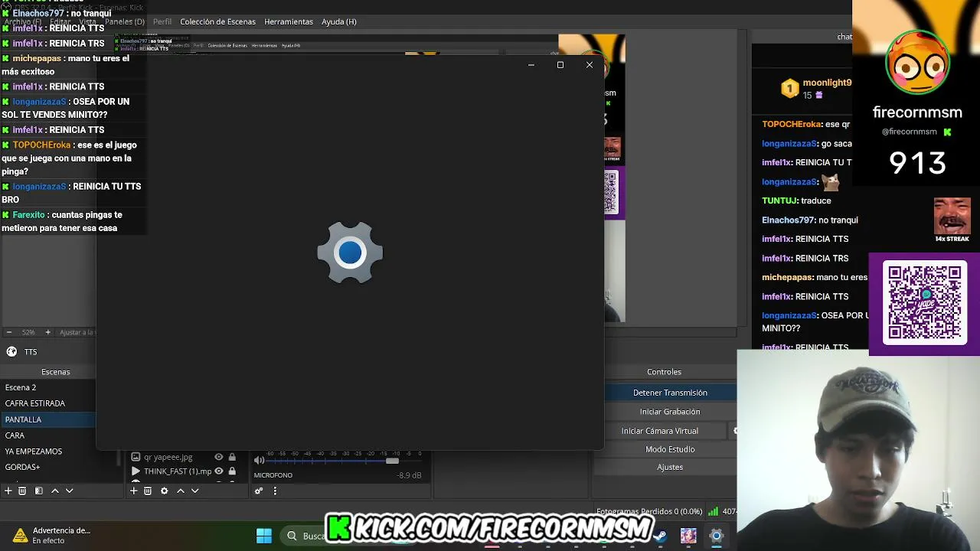Viewport: 980px width, 551px height.
Task: Open the Colección de Escenas menu
Action: coord(217,21)
